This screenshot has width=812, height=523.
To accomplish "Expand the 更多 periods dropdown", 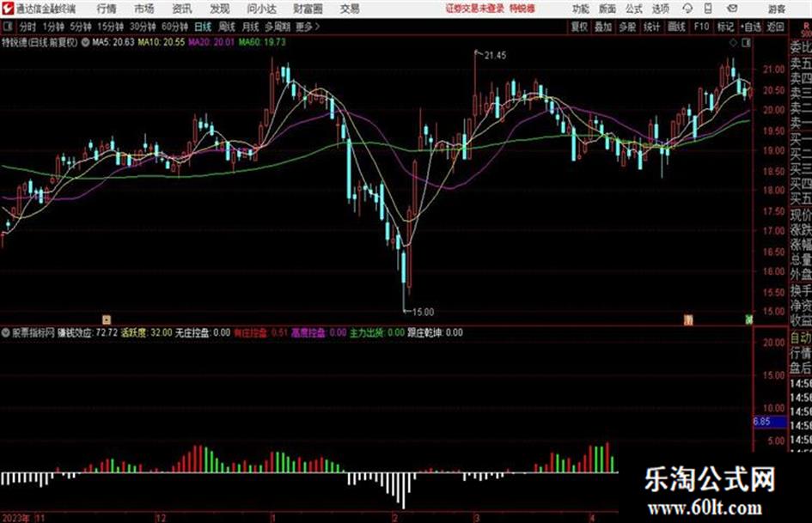I will point(308,27).
